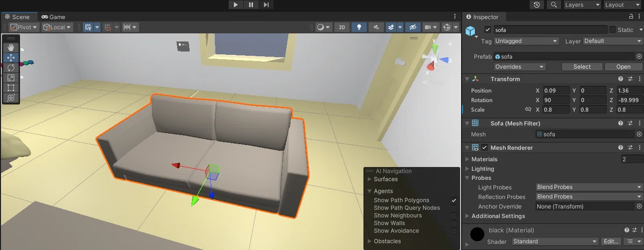Select the Rect tool

(11, 88)
